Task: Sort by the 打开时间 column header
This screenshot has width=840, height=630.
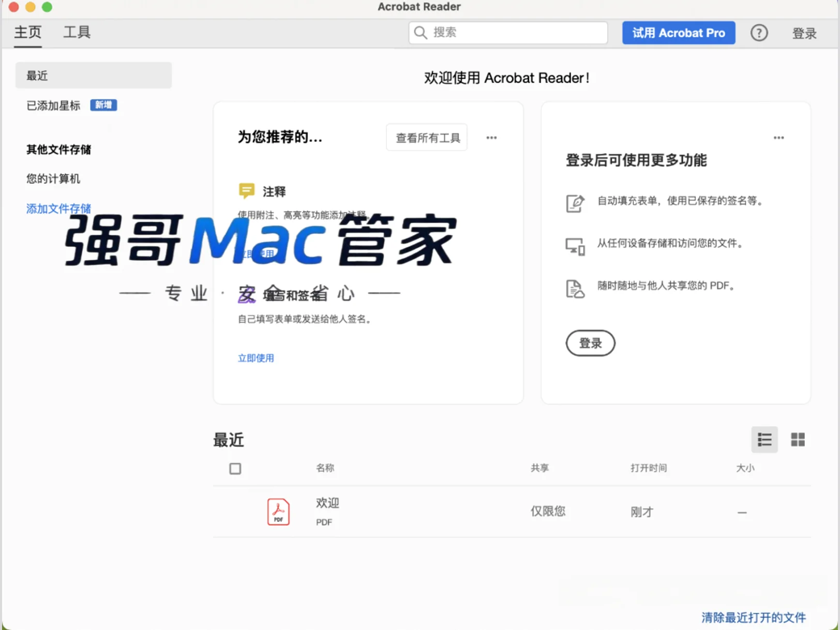Action: pos(649,468)
